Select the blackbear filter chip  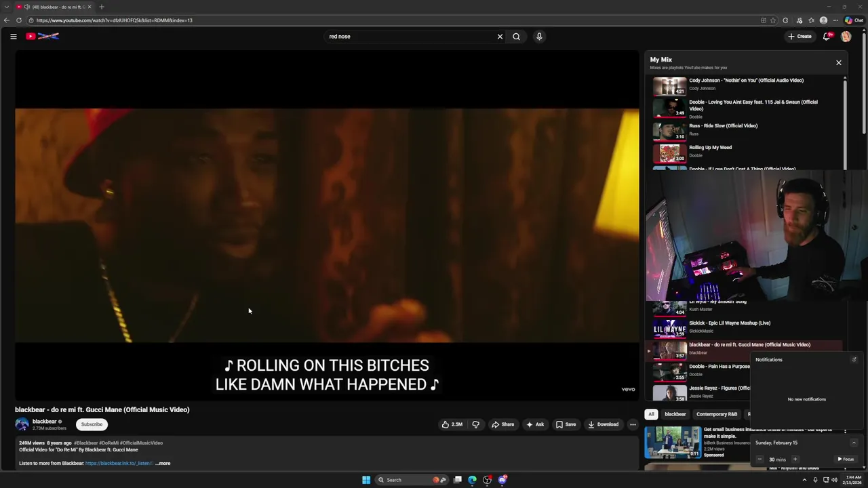click(x=675, y=414)
